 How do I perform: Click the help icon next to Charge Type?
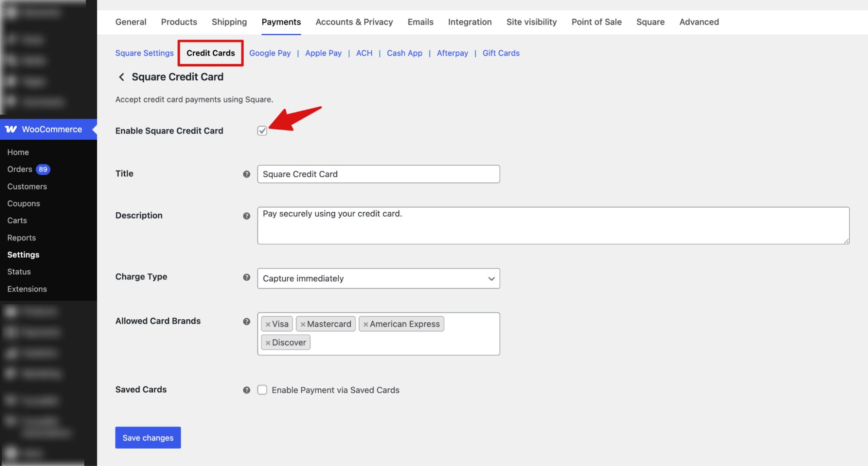coord(247,277)
